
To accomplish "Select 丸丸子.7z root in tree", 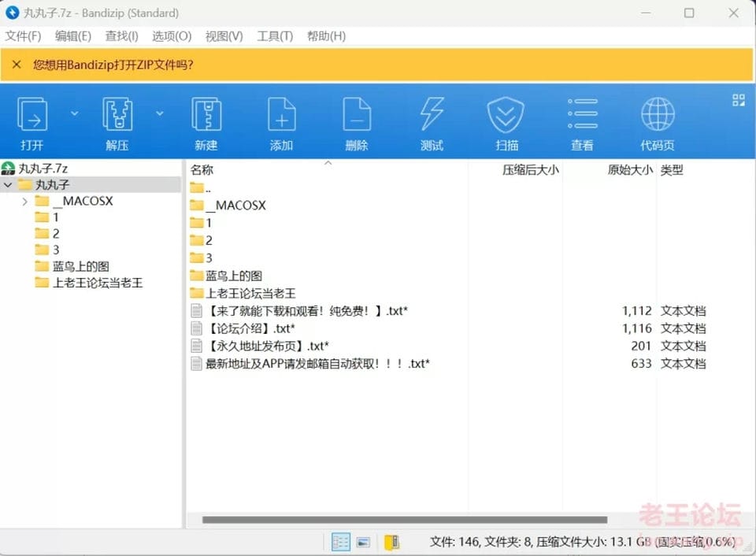I will 43,169.
